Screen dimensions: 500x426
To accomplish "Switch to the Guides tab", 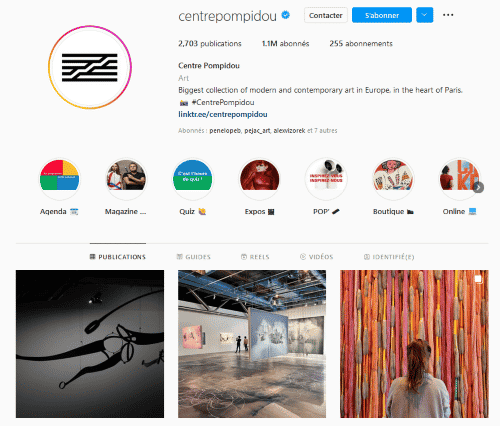I will [194, 257].
